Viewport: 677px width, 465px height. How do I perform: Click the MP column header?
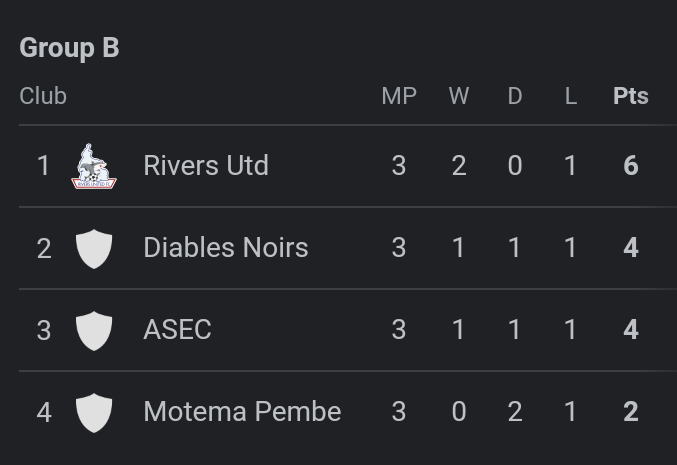[x=399, y=96]
